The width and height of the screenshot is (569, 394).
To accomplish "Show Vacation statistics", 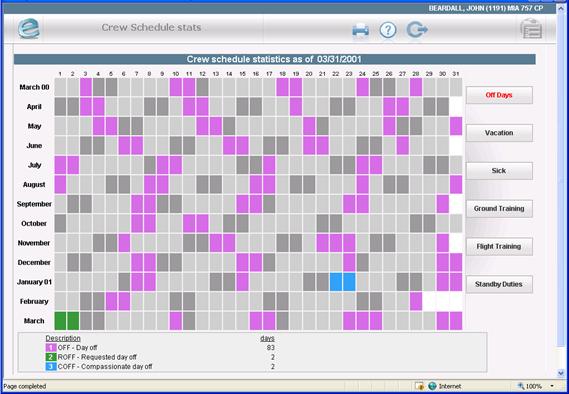I will coord(499,133).
